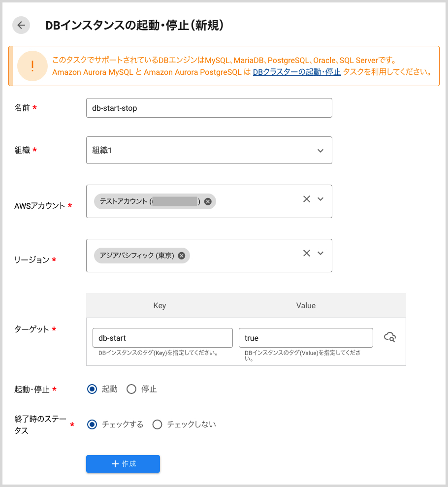Click the tag Value field true

click(305, 338)
